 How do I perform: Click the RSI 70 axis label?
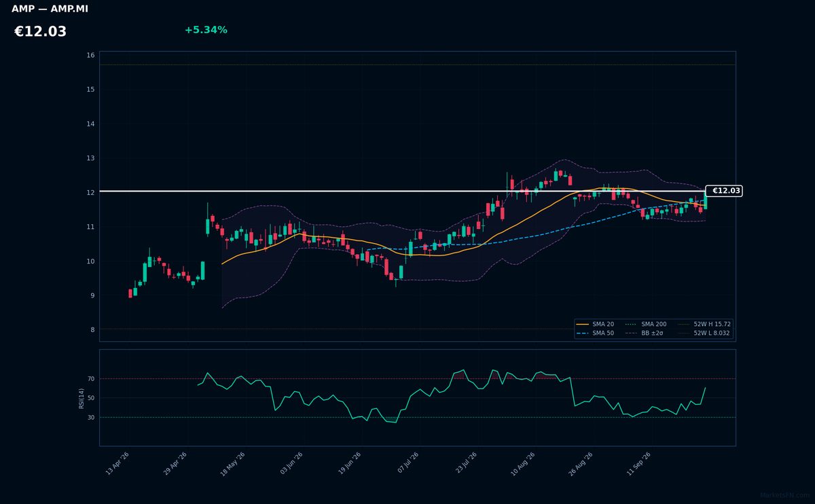tap(91, 378)
